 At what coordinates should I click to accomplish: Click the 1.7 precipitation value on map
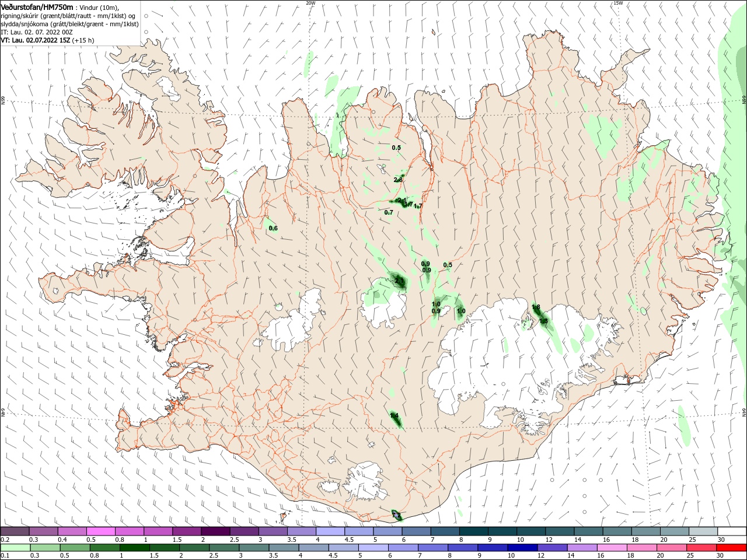coord(418,206)
